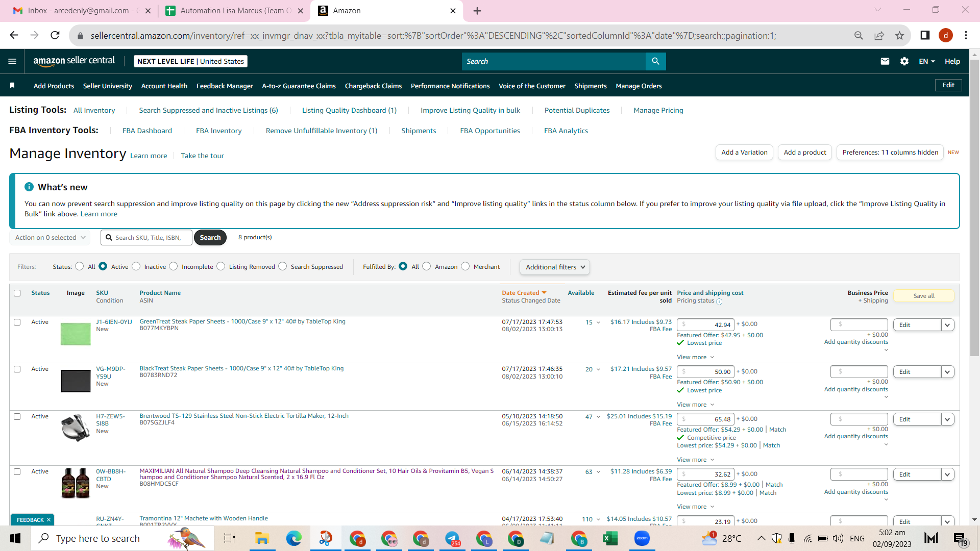Click the amazon seller central logo
This screenshot has width=980, height=551.
click(74, 61)
